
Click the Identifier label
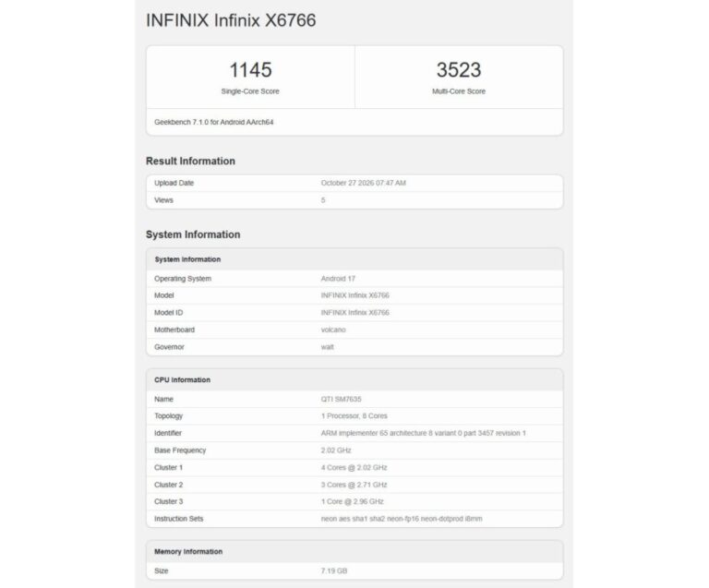[x=168, y=434]
